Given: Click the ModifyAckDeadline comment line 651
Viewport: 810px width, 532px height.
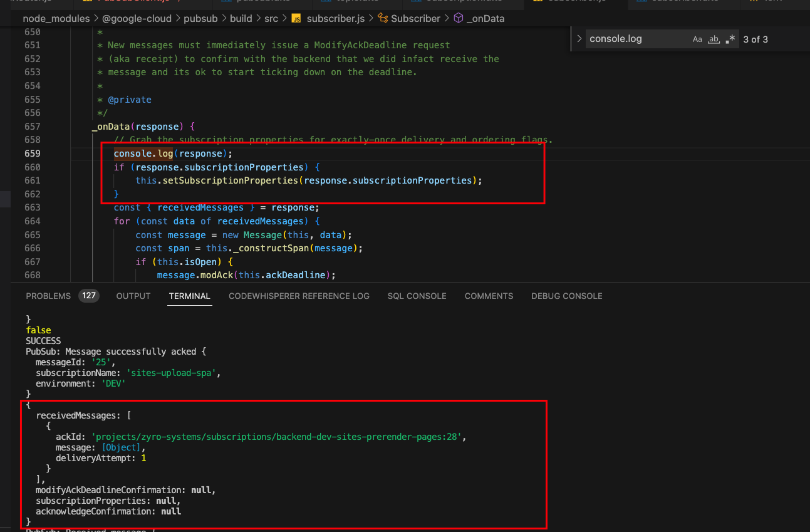Looking at the screenshot, I should point(274,45).
